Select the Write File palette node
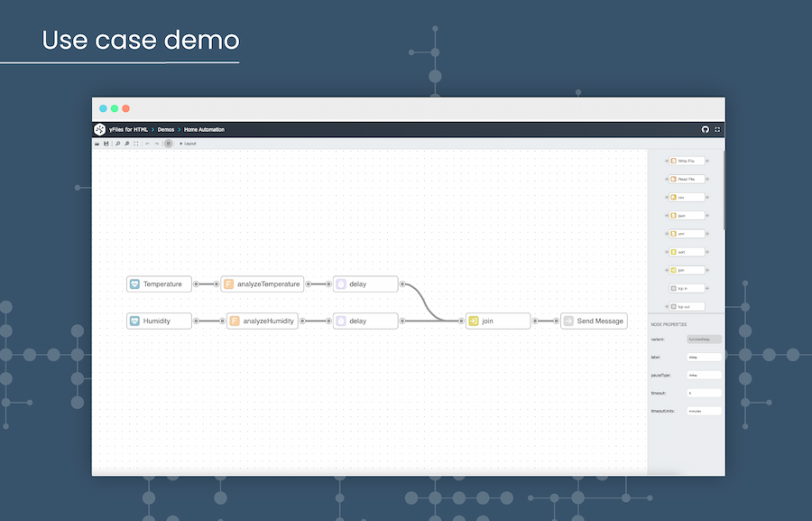Image resolution: width=812 pixels, height=521 pixels. 687,161
